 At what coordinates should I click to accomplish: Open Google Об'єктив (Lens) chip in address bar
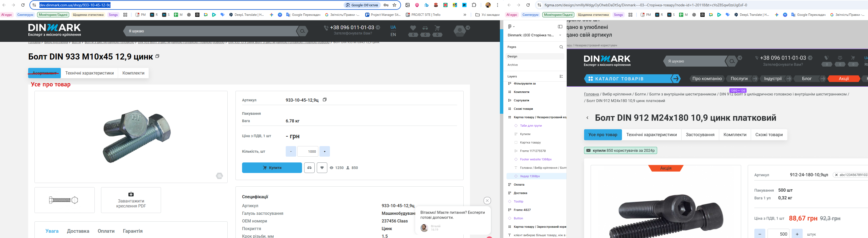[362, 5]
